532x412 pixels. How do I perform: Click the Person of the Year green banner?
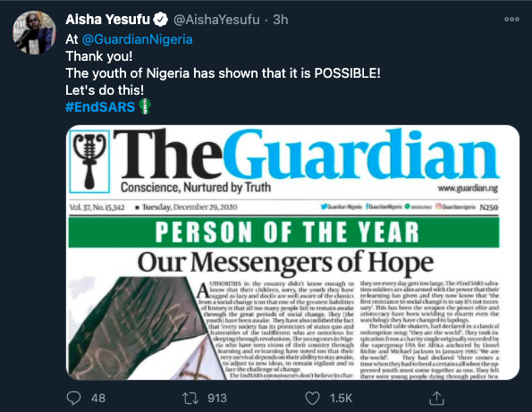[x=284, y=232]
